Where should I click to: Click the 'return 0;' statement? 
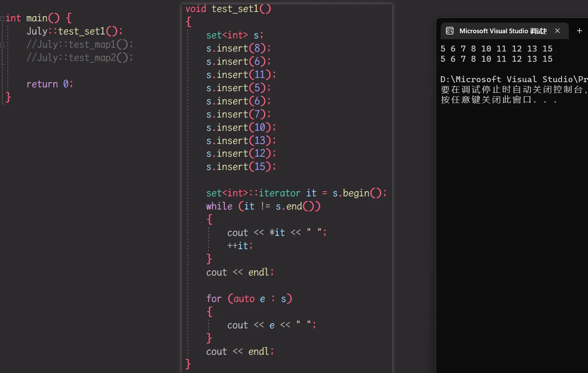pos(50,84)
